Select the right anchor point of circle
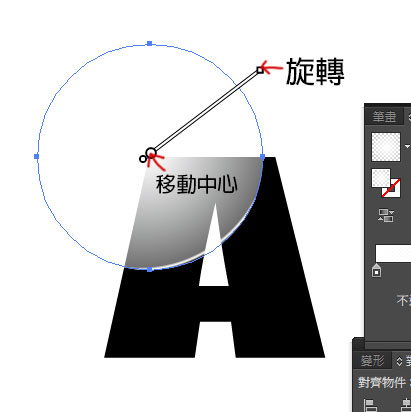411x412 pixels. [x=262, y=156]
